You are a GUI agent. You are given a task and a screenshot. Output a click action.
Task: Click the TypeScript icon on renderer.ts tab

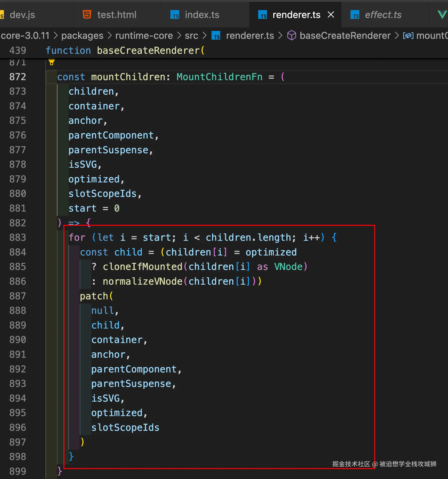coord(263,15)
